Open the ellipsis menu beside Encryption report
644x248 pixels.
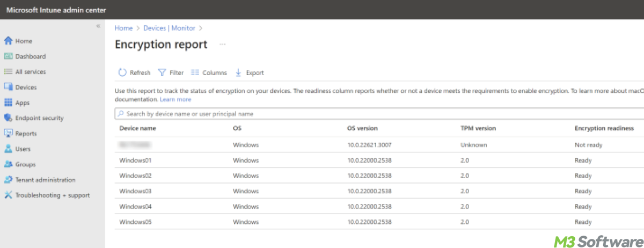point(223,45)
